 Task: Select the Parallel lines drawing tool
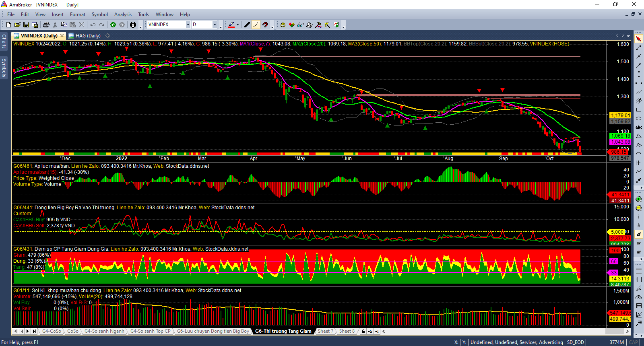(x=639, y=92)
